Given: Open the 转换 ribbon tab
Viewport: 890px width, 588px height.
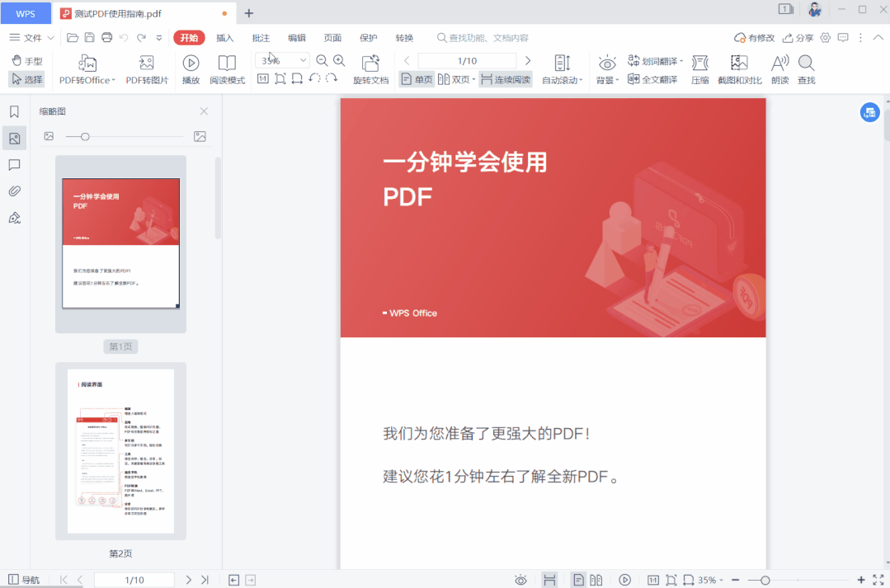Looking at the screenshot, I should tap(403, 37).
